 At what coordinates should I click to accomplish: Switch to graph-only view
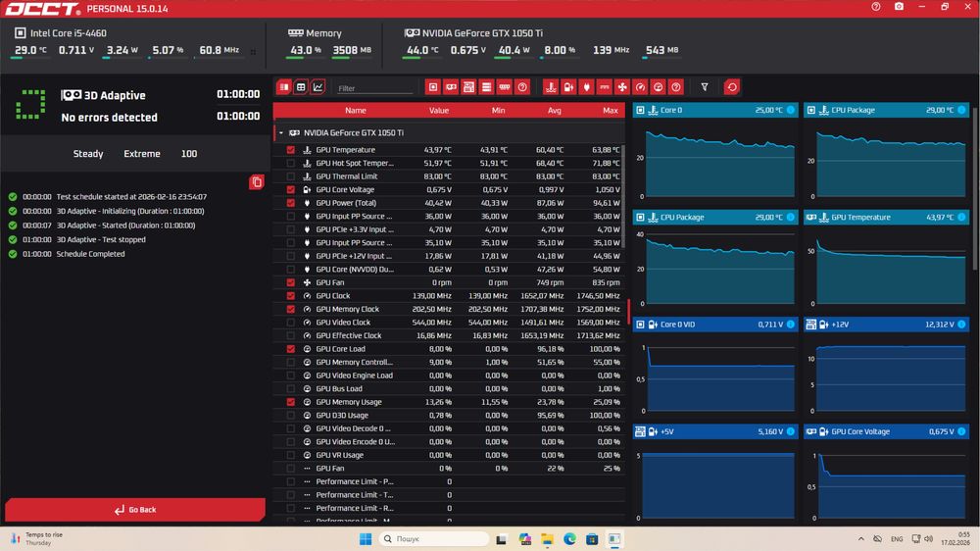click(x=318, y=87)
